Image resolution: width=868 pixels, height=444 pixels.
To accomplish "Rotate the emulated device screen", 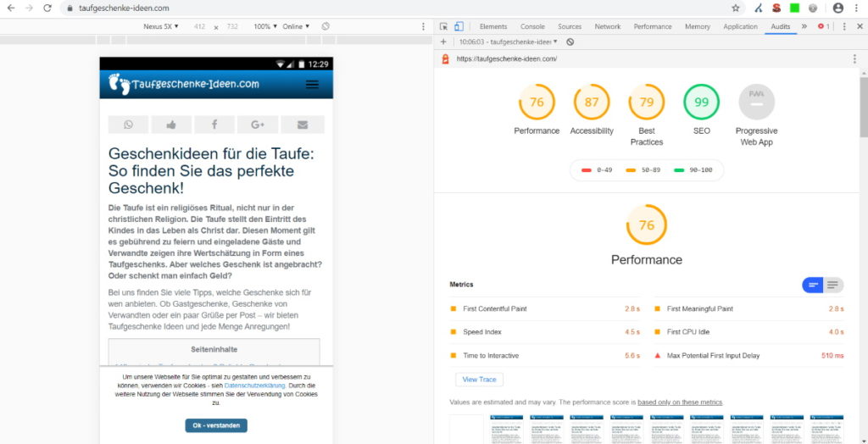I will [x=325, y=26].
